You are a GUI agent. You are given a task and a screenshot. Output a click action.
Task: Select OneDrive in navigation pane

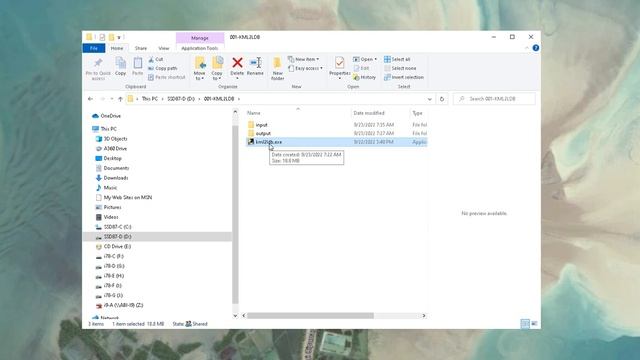point(107,116)
